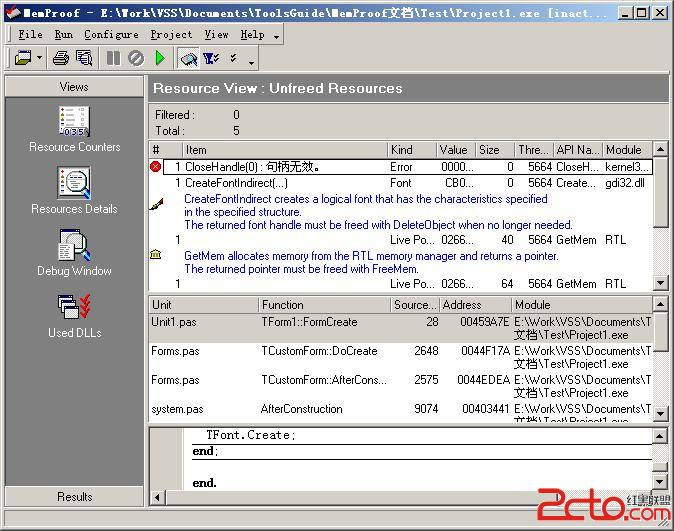This screenshot has width=674, height=531.
Task: Sort resources by the Thre... column header
Action: tap(533, 150)
